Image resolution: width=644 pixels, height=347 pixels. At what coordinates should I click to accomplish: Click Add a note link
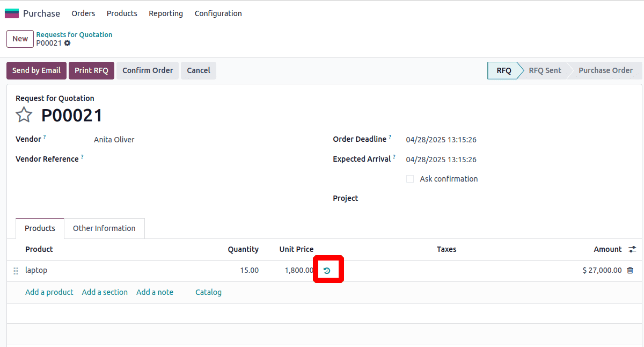(x=155, y=292)
